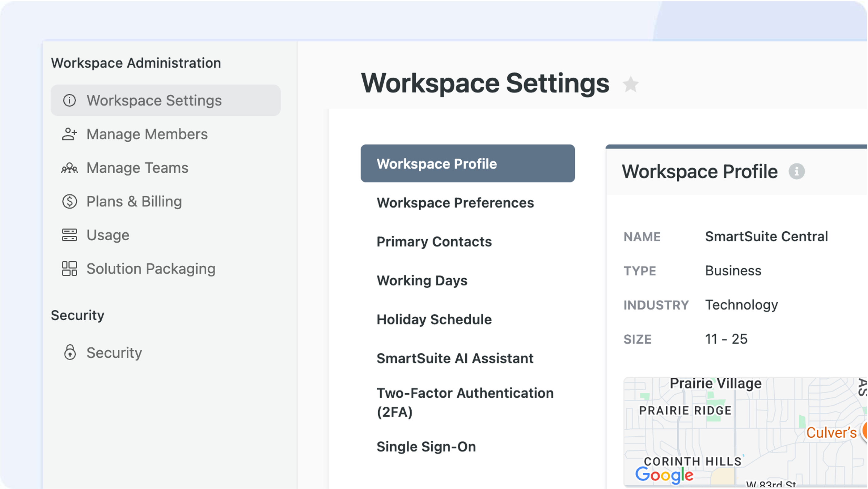
Task: Click the Security padlock icon
Action: pyautogui.click(x=70, y=352)
